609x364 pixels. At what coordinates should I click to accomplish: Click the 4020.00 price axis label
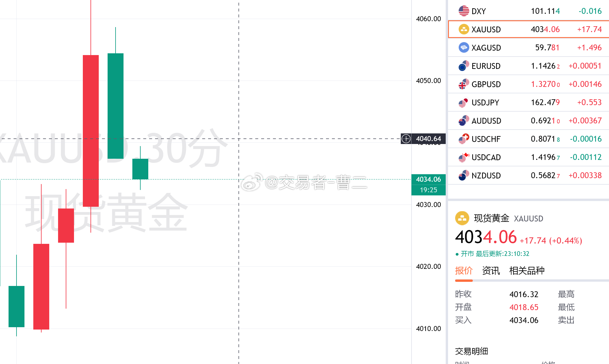[428, 267]
